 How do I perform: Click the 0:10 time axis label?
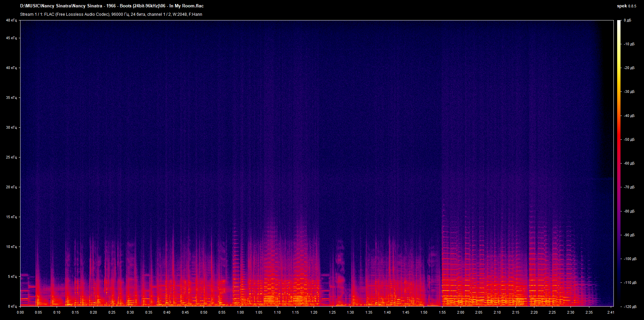(x=57, y=312)
